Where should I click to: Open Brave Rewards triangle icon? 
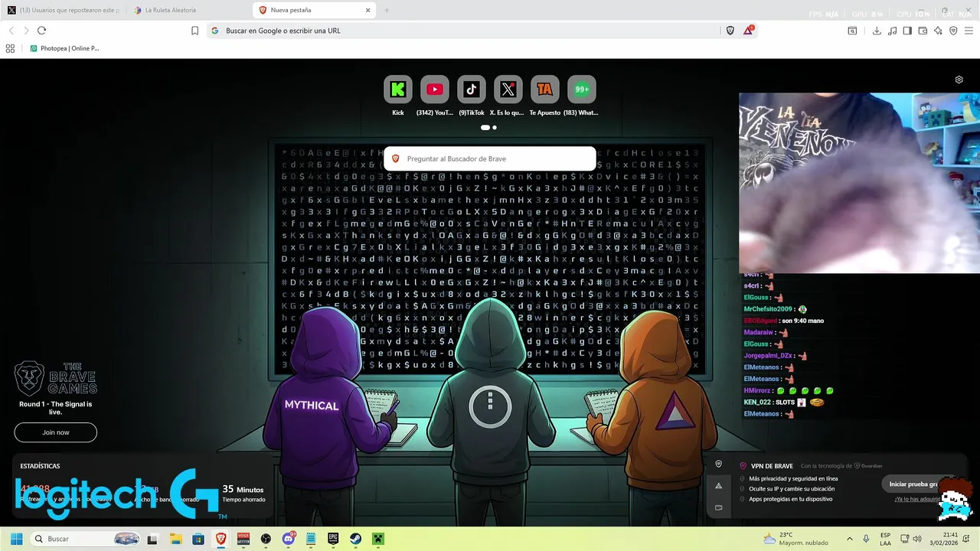coord(749,31)
